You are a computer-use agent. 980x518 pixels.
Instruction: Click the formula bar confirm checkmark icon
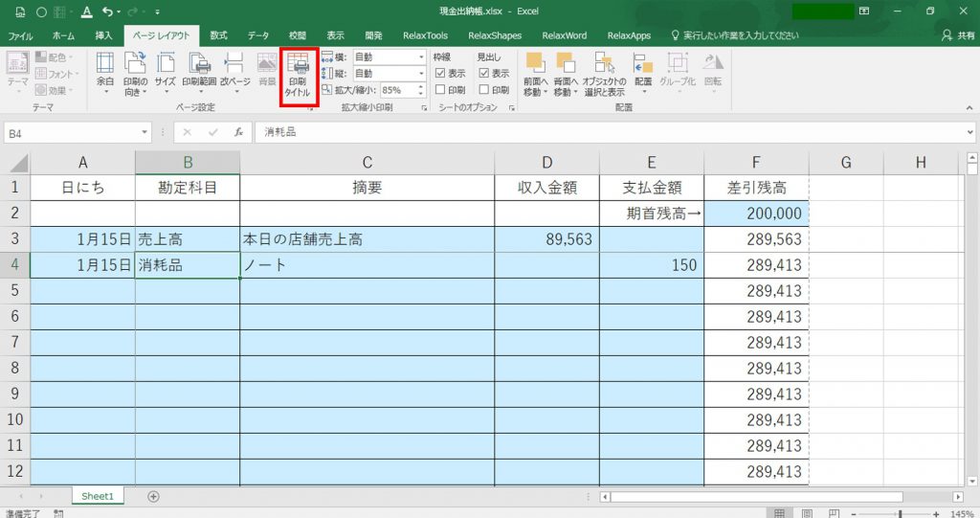coord(213,132)
